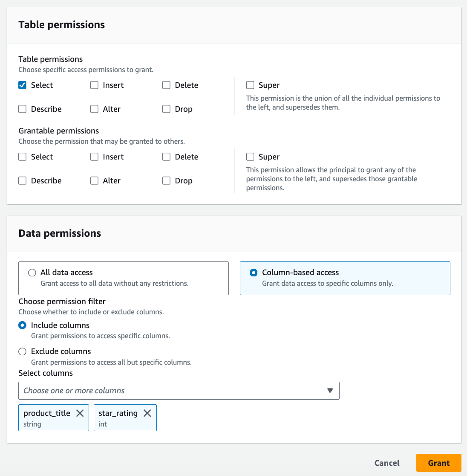Enable the Insert table permission

click(x=95, y=85)
